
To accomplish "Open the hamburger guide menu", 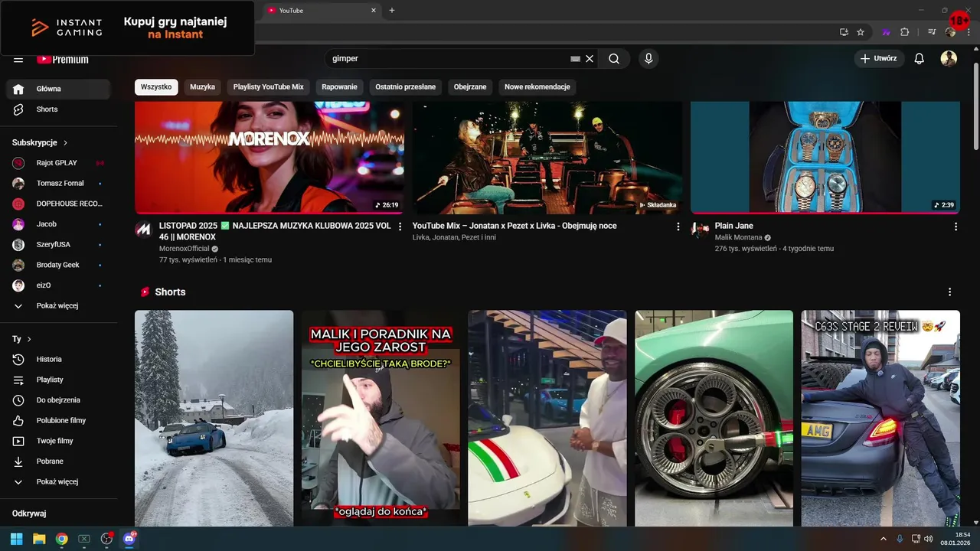I will pos(18,59).
